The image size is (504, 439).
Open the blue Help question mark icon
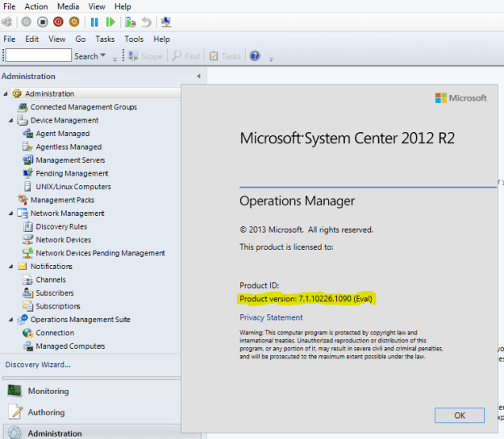pyautogui.click(x=255, y=56)
